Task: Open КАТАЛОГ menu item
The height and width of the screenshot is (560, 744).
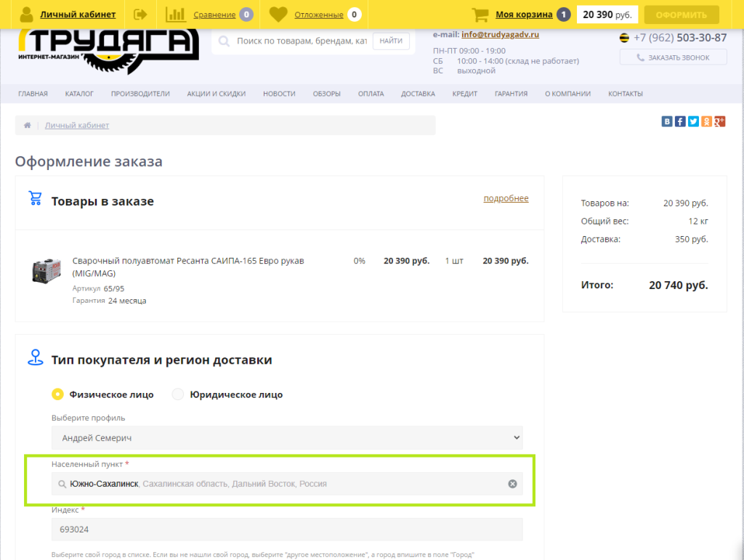Action: [79, 94]
